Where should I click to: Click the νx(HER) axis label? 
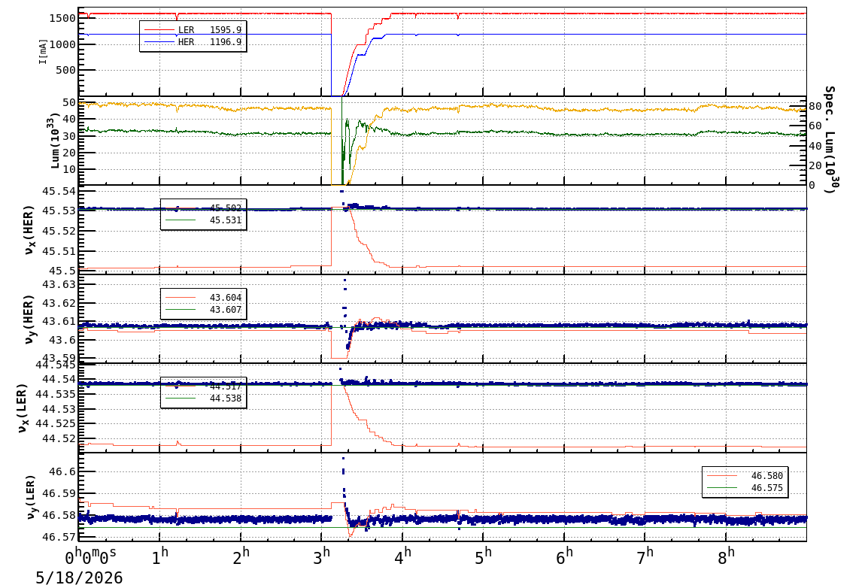[29, 230]
